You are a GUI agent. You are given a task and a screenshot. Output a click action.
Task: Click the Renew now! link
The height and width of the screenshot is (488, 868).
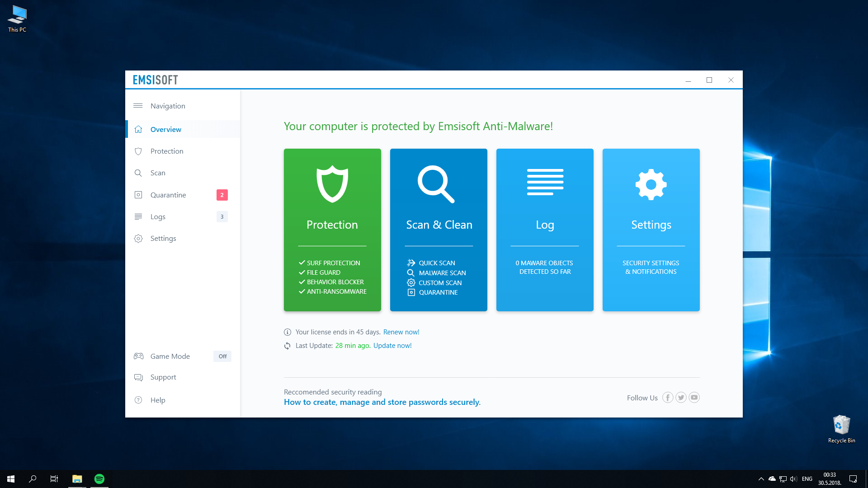coord(401,332)
